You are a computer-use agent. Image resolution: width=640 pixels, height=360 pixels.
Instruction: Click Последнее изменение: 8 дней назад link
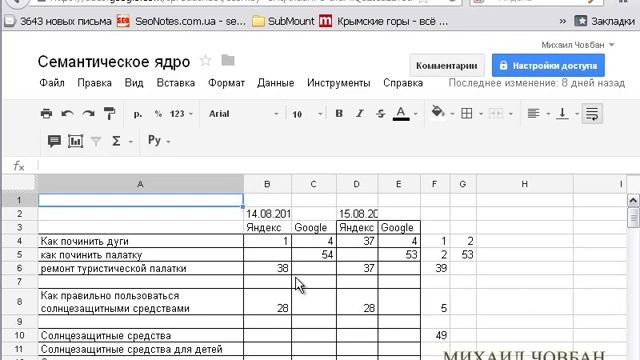click(x=537, y=83)
